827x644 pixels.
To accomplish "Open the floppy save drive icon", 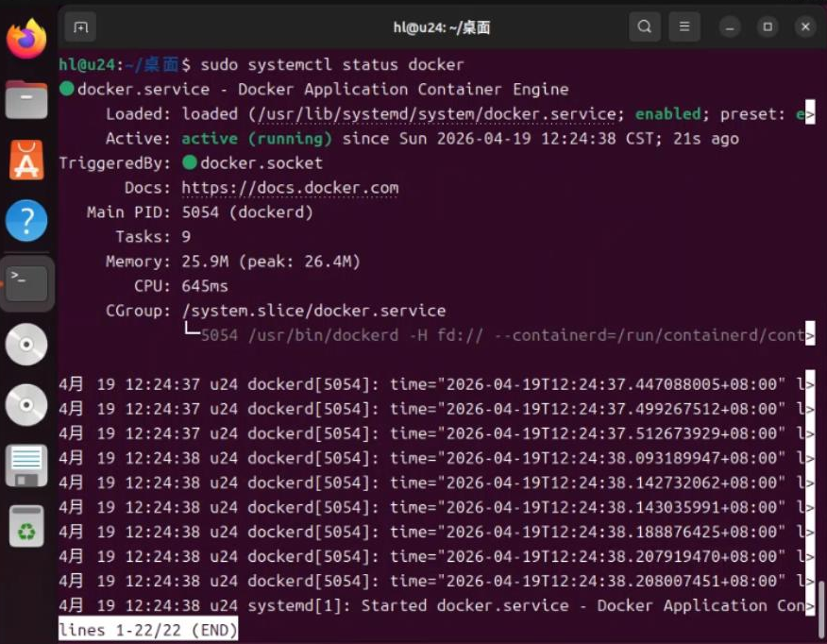I will (x=26, y=466).
